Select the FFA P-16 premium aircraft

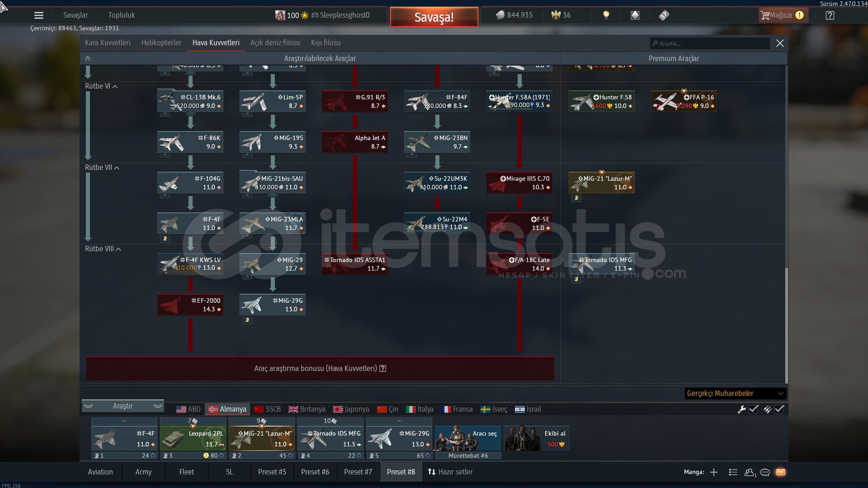point(684,101)
